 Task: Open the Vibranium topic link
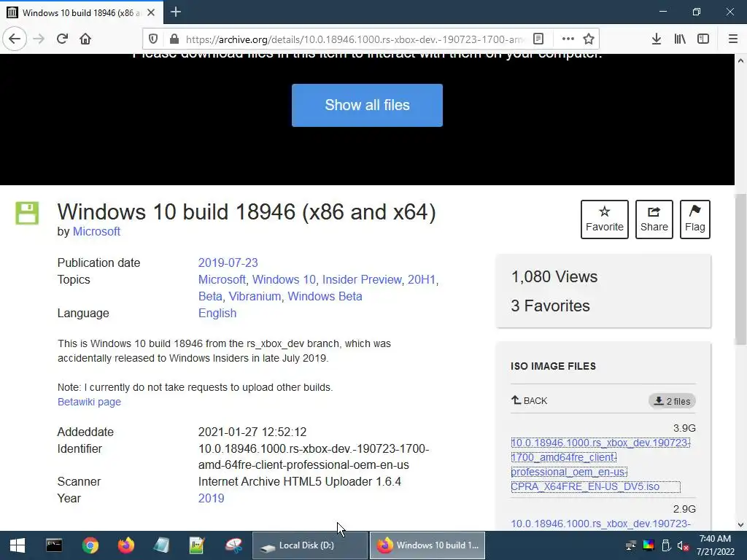coord(255,296)
